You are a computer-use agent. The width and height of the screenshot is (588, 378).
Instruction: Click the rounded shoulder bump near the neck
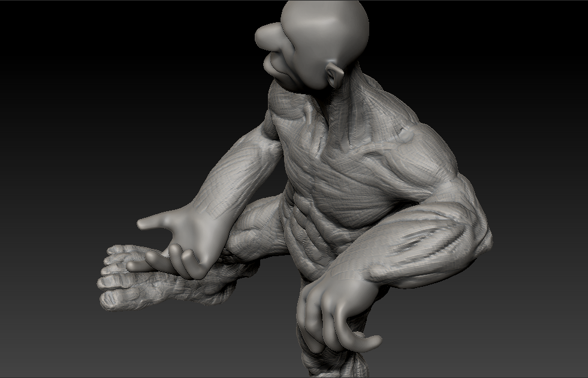coord(408,138)
